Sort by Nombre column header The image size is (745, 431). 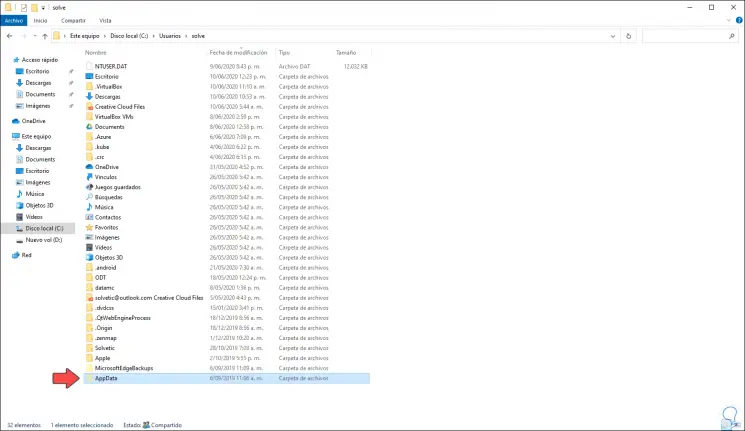point(96,53)
